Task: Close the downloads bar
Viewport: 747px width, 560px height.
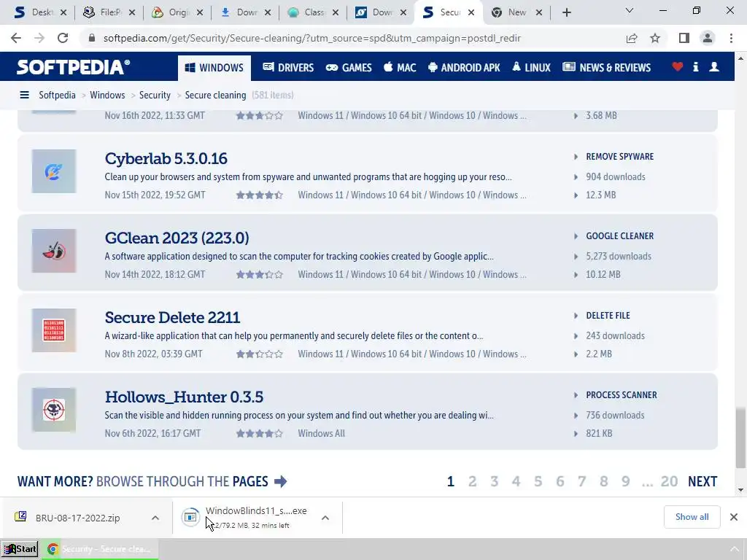Action: (734, 517)
